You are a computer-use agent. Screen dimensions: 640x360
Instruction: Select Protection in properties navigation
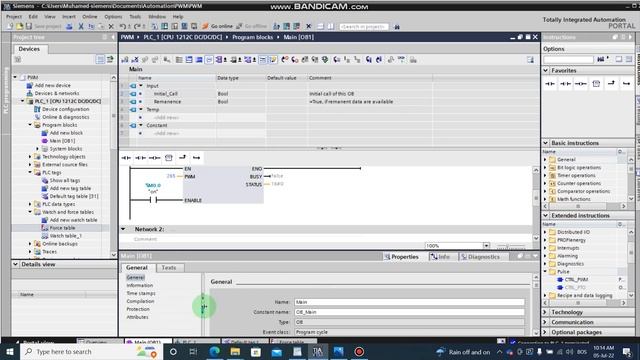coord(138,309)
